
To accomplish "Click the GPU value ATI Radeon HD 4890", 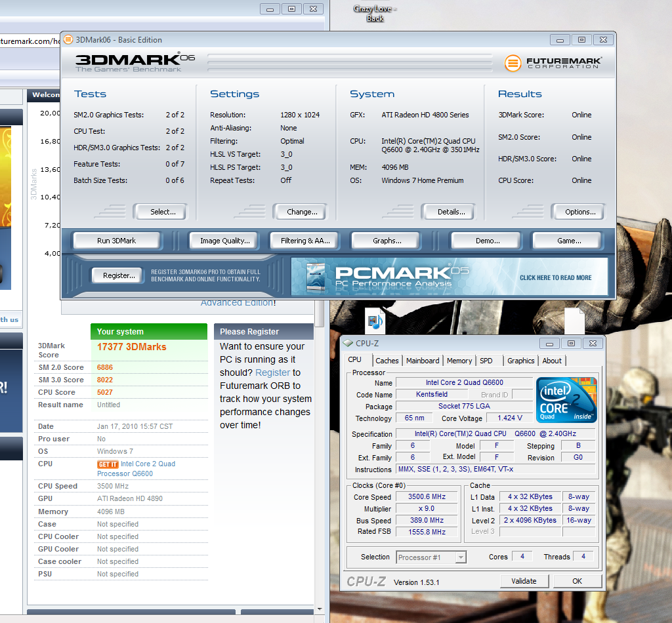I will point(130,498).
